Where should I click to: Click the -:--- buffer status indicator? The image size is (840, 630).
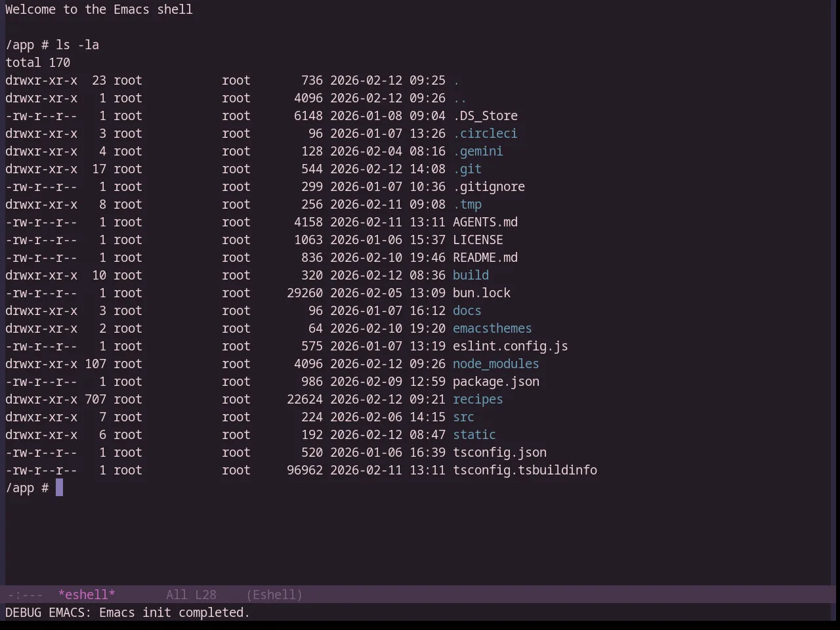point(25,595)
